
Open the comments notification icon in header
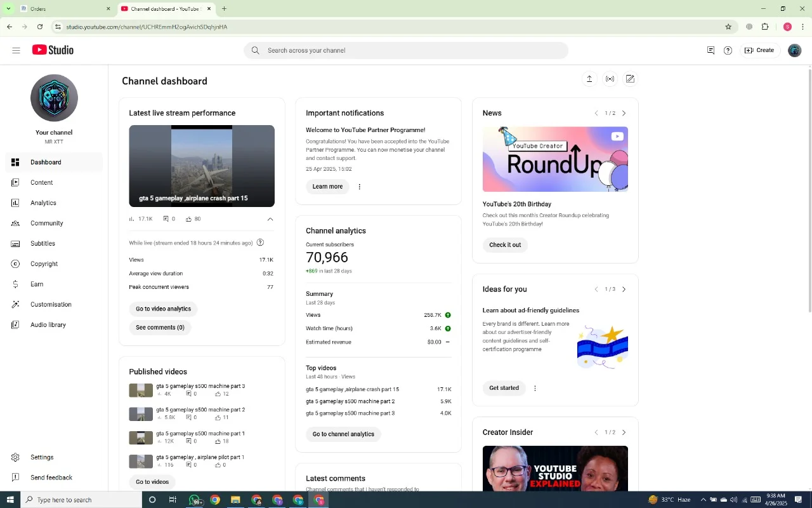(710, 50)
